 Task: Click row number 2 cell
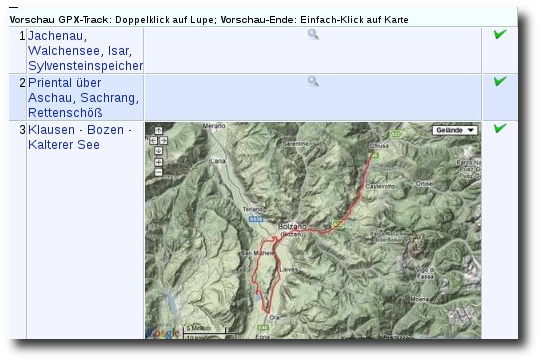(18, 98)
